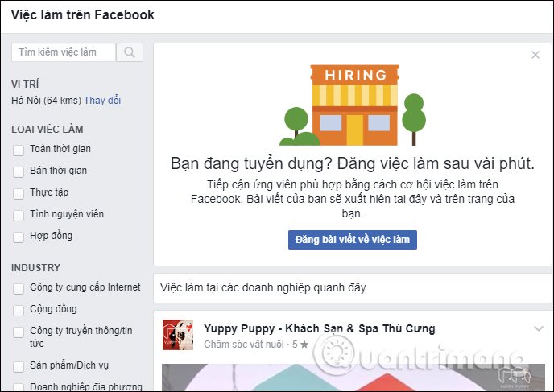
Task: Select the Hợp đồng checkbox
Action: coord(19,237)
